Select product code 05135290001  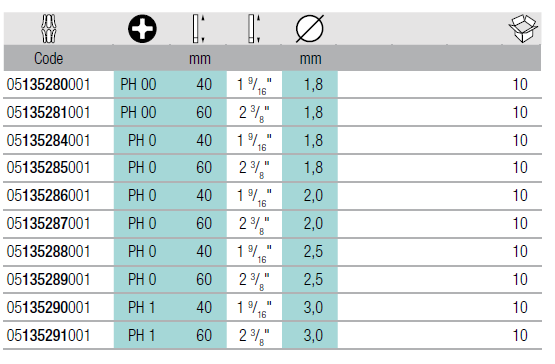coord(48,307)
